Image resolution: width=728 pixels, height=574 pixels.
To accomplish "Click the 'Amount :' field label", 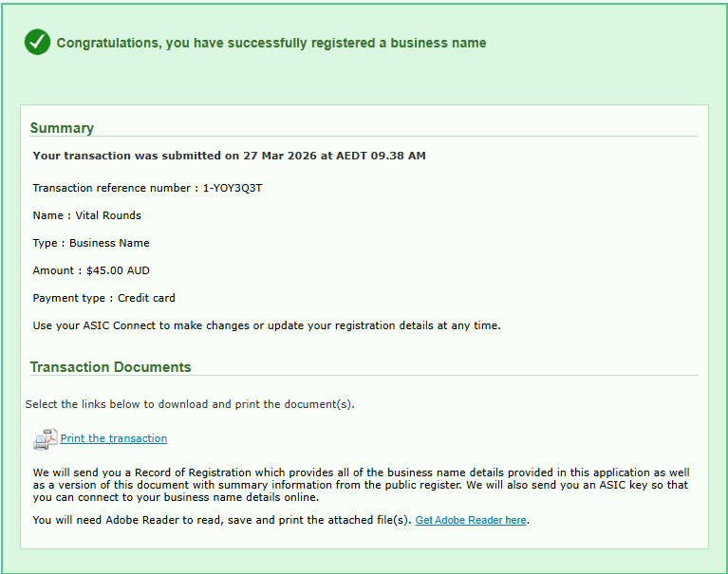I will point(57,270).
